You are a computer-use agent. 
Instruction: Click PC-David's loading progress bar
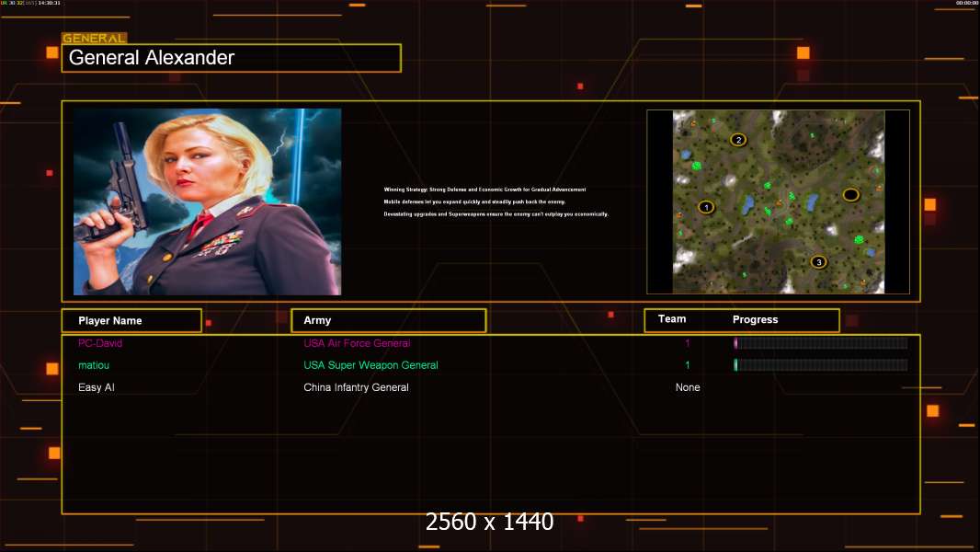click(x=821, y=342)
